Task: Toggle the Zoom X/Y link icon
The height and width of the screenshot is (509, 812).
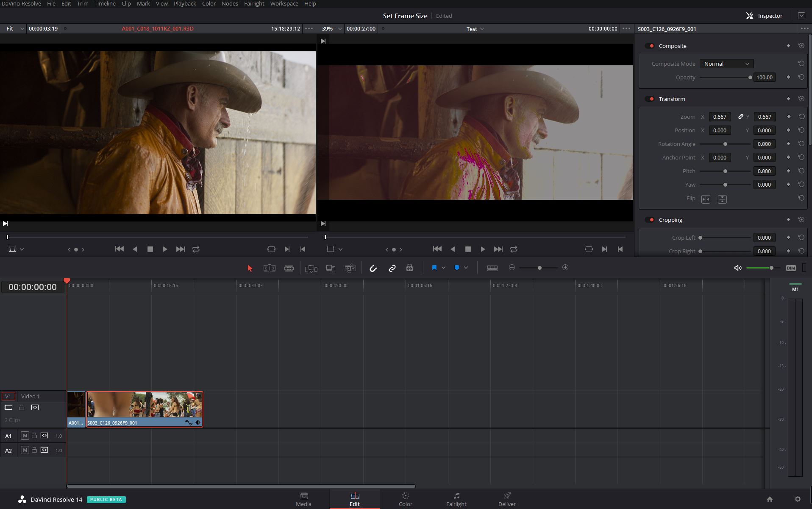Action: 740,117
